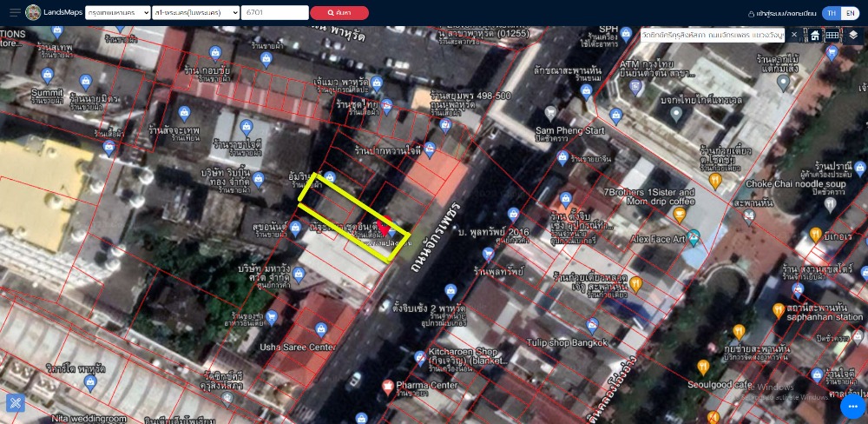Click the วิลาร์โด พาหุรัด marker
The height and width of the screenshot is (424, 868).
coord(90,382)
